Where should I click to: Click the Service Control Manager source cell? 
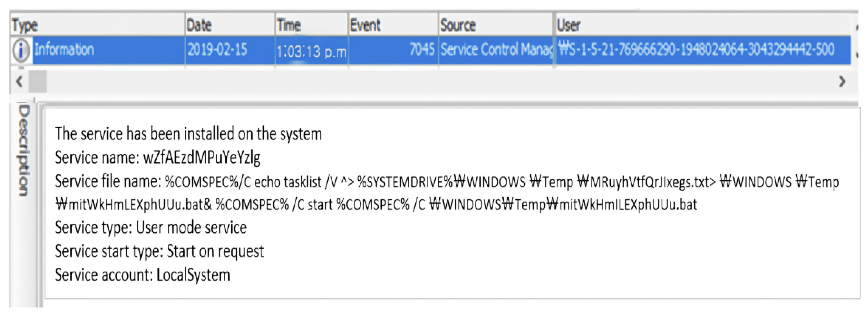point(496,50)
